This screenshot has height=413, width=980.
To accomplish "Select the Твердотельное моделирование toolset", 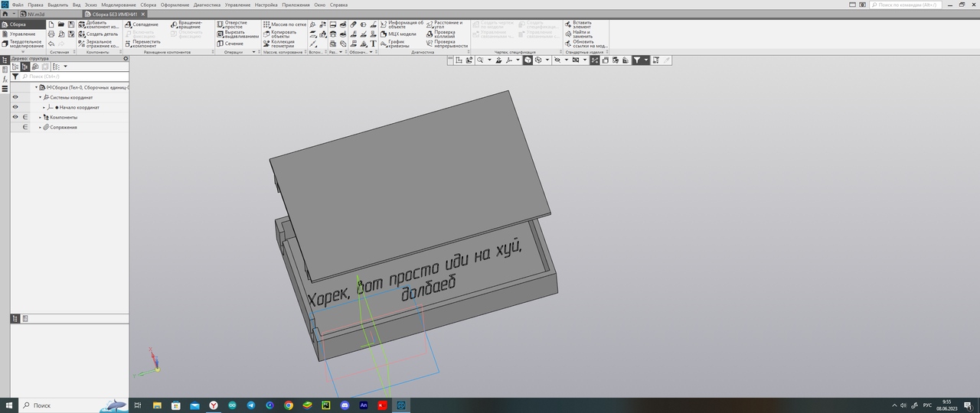I will click(22, 44).
